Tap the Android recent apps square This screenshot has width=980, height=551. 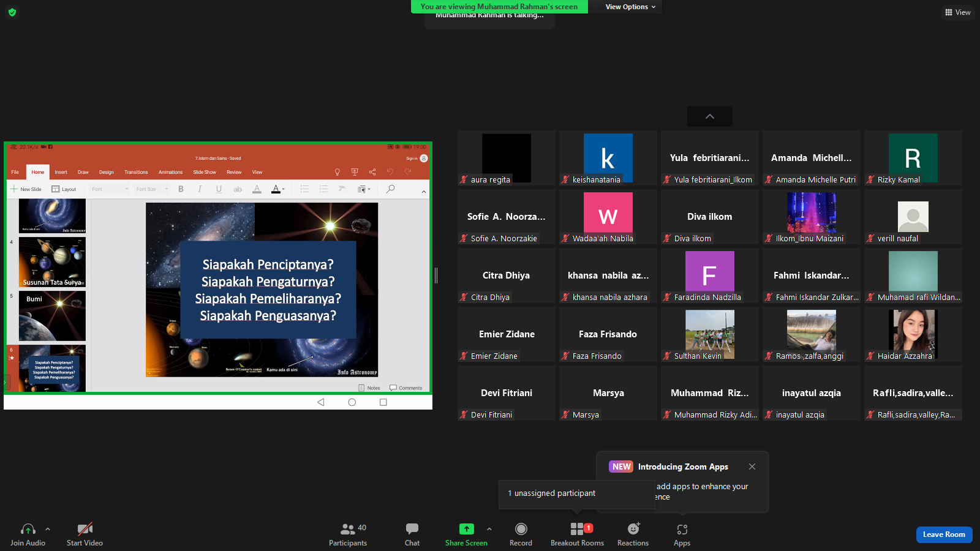(x=383, y=402)
